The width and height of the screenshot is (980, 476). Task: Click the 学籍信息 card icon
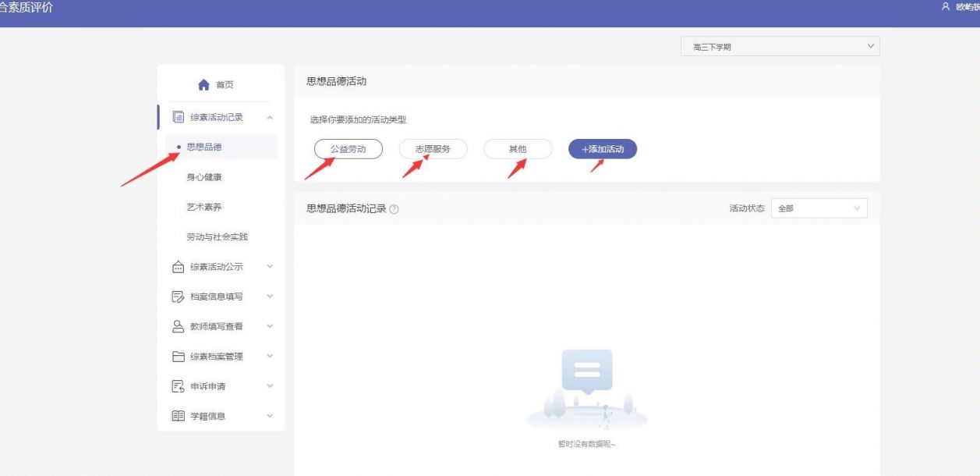pos(177,415)
